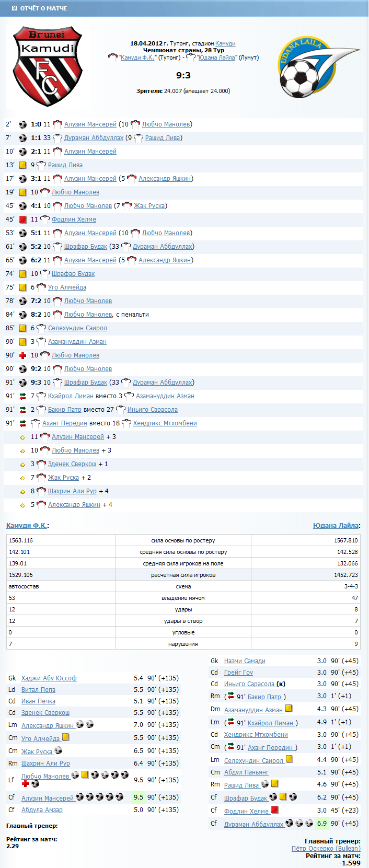369x868 pixels.
Task: Open goalkeeper Хаджи Абу Юссоф's profile
Action: 49,678
